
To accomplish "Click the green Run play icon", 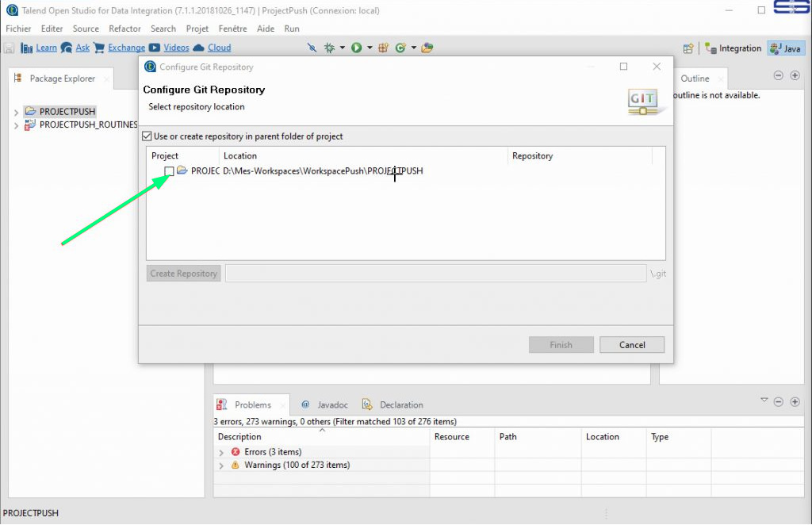I will [x=356, y=48].
